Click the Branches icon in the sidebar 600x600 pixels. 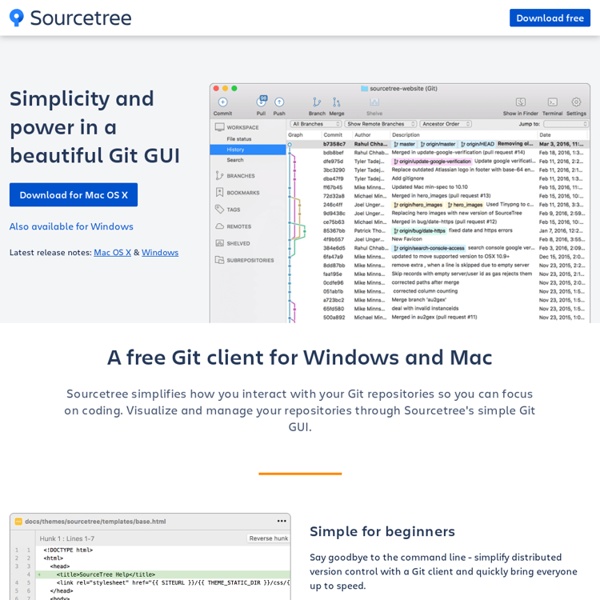click(219, 176)
